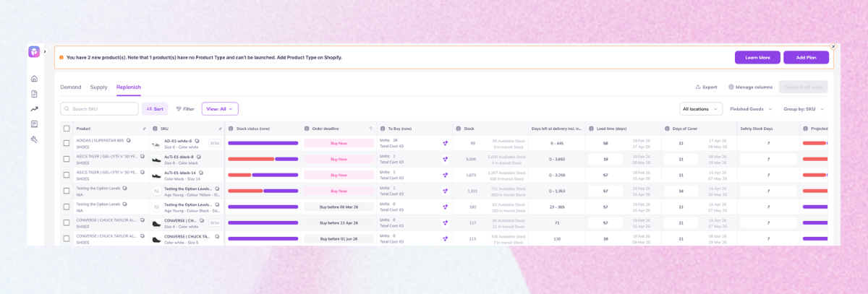This screenshot has height=294, width=868.
Task: Go to Home via sidebar house icon
Action: [34, 79]
